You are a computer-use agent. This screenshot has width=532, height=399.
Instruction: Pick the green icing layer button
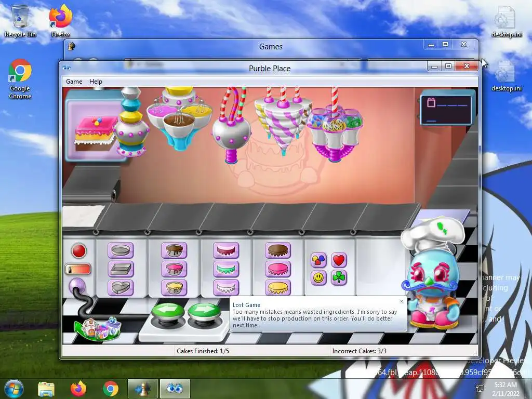point(226,269)
